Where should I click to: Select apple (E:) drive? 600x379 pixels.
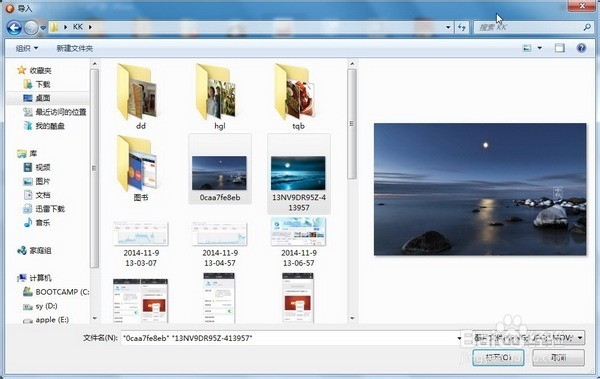click(46, 320)
